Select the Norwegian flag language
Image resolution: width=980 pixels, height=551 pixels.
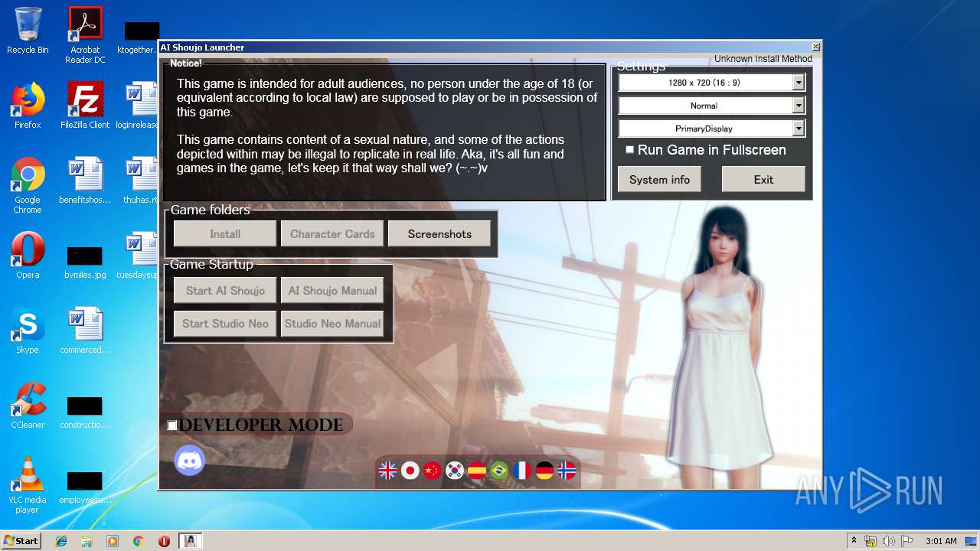[567, 471]
